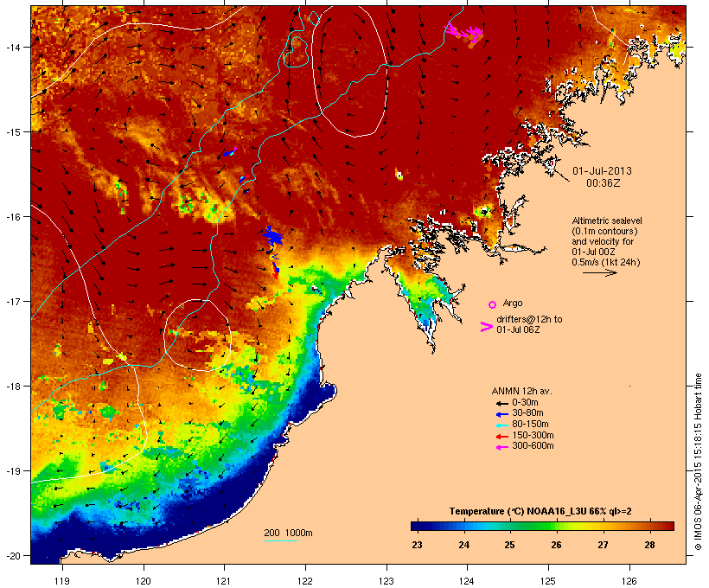The image size is (709, 588).
Task: Click the '0.5m/s (1kt 24h)' label
Action: pos(606,262)
